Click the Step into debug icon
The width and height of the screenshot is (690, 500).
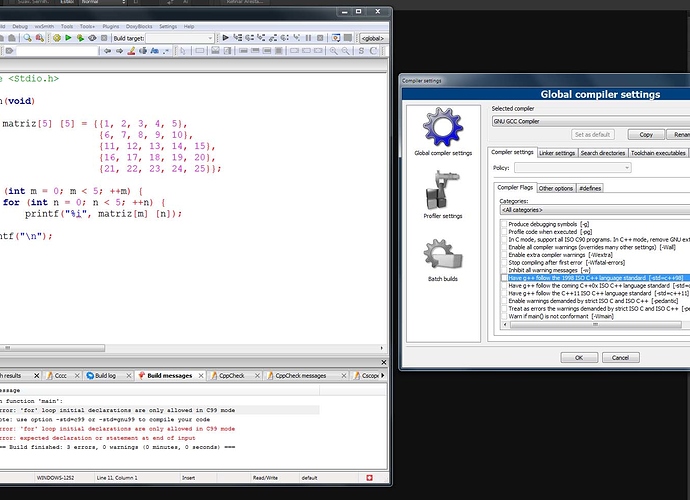coord(261,38)
